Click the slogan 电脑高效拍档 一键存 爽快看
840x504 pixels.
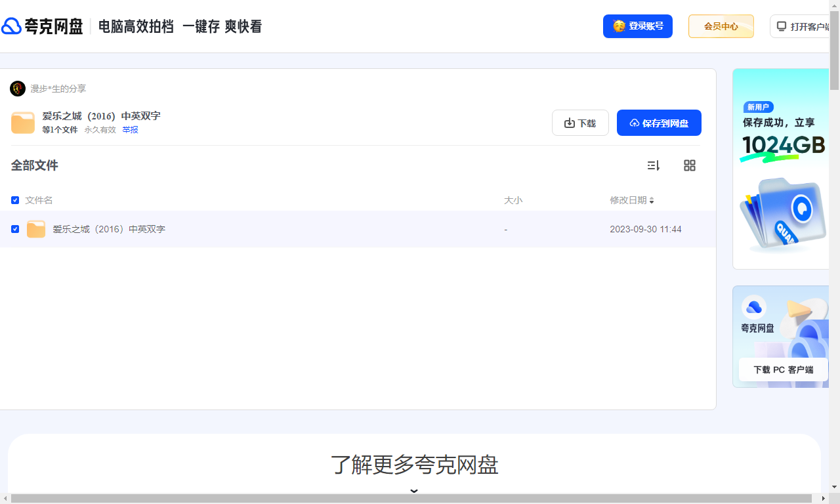point(180,26)
